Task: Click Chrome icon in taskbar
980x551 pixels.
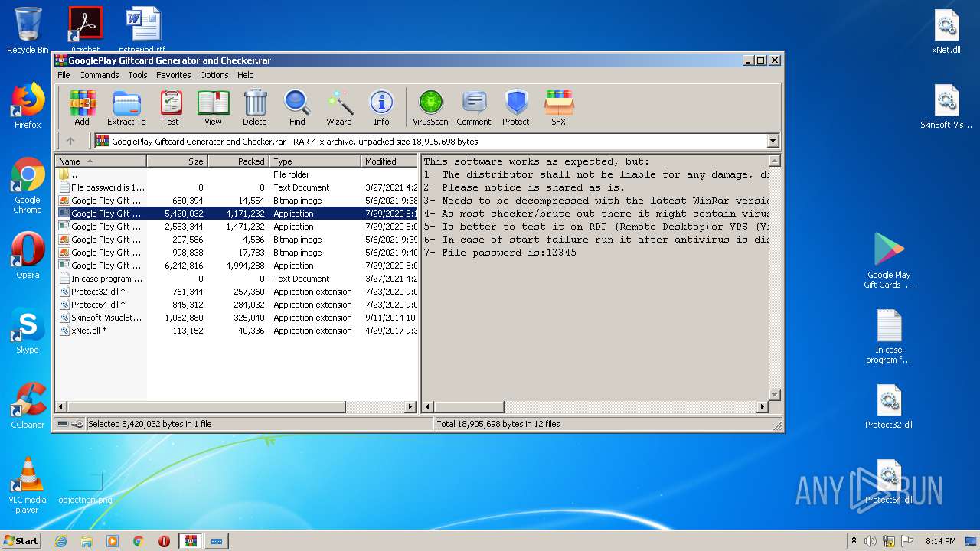Action: tap(138, 541)
